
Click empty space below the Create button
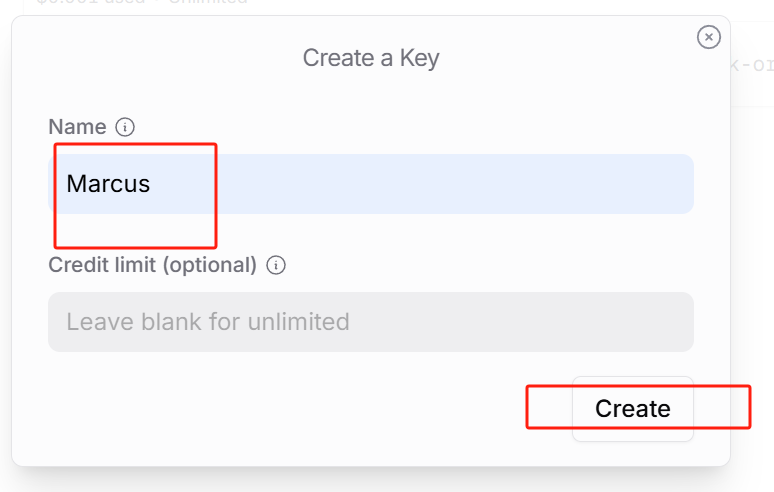632,453
